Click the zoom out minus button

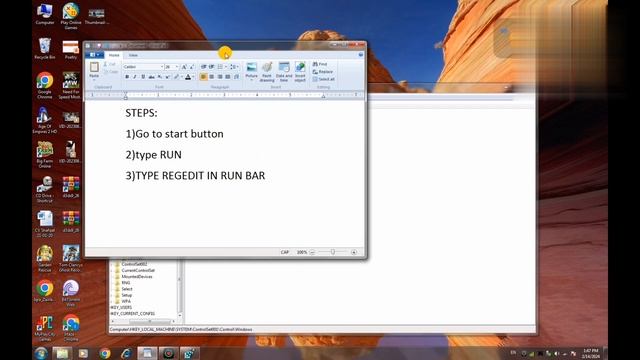[312, 252]
